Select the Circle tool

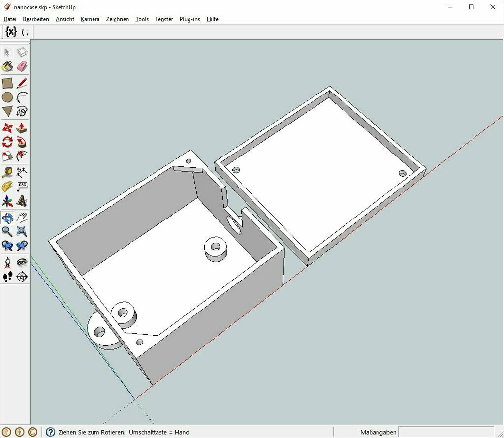[7, 97]
